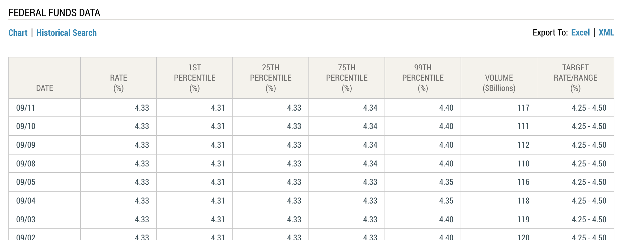Export federal funds data to XML
Image resolution: width=644 pixels, height=240 pixels.
point(606,33)
